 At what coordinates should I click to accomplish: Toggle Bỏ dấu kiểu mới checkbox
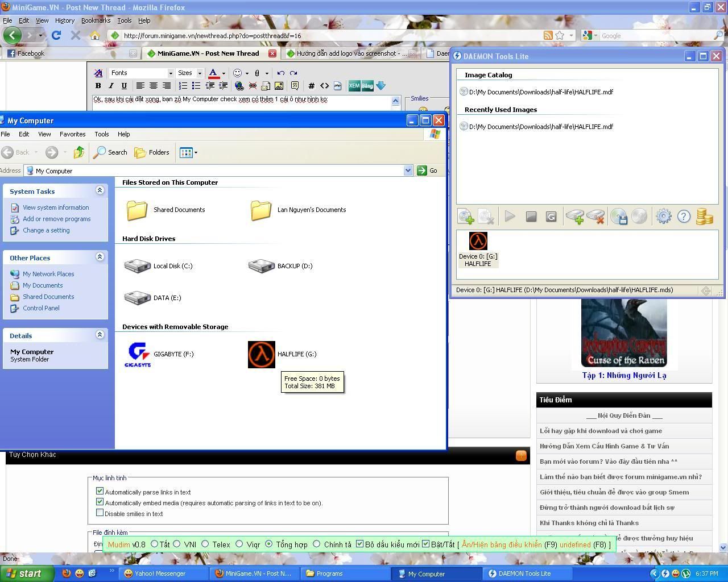(359, 544)
